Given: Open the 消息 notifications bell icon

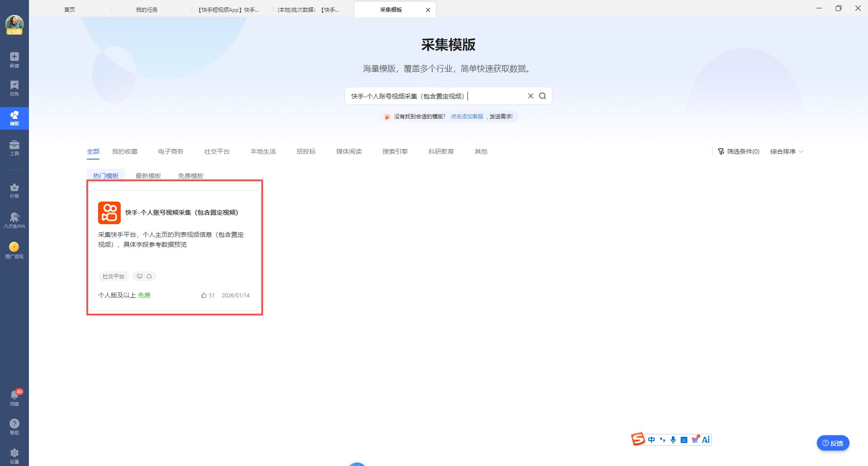Looking at the screenshot, I should 14,398.
